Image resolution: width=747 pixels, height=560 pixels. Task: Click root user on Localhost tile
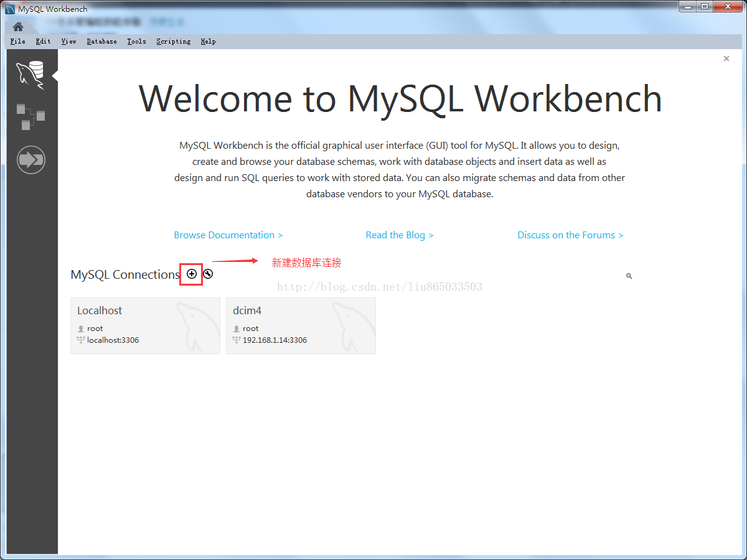pyautogui.click(x=95, y=329)
